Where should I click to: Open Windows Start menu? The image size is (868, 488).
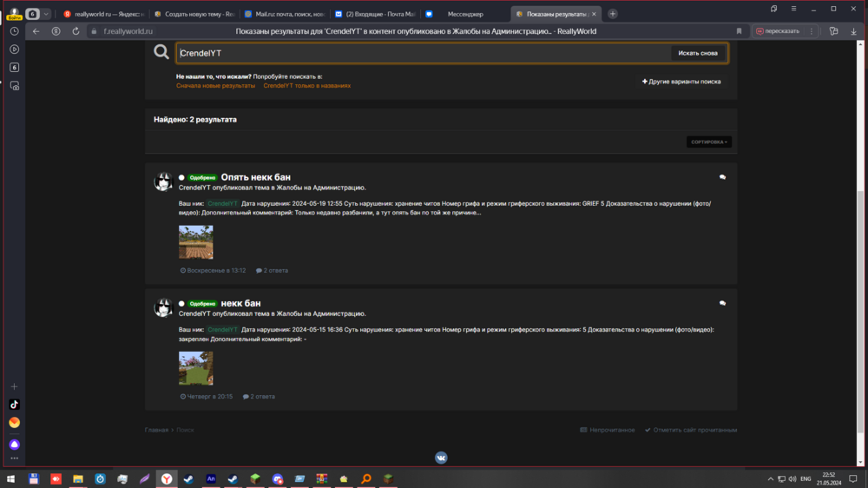(10, 479)
